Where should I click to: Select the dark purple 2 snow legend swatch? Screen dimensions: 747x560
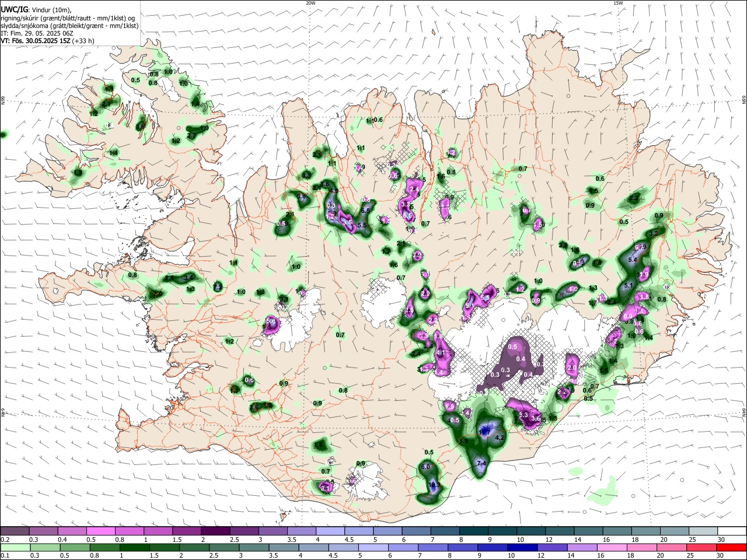point(215,531)
